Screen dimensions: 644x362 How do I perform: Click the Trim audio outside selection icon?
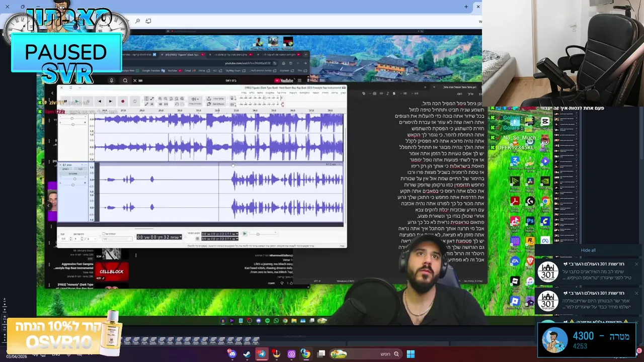tap(160, 104)
